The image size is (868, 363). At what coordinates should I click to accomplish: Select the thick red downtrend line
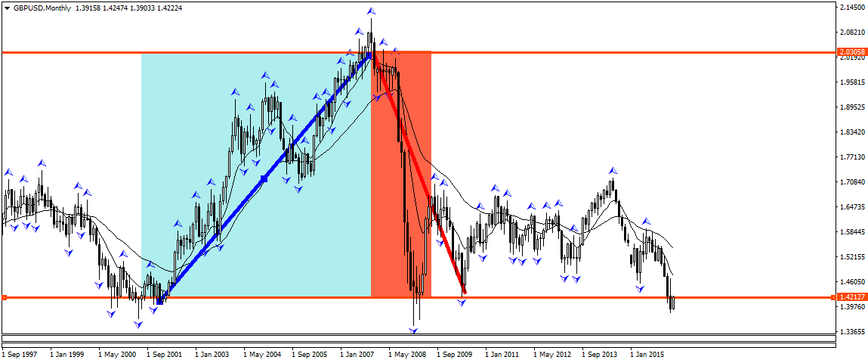419,173
